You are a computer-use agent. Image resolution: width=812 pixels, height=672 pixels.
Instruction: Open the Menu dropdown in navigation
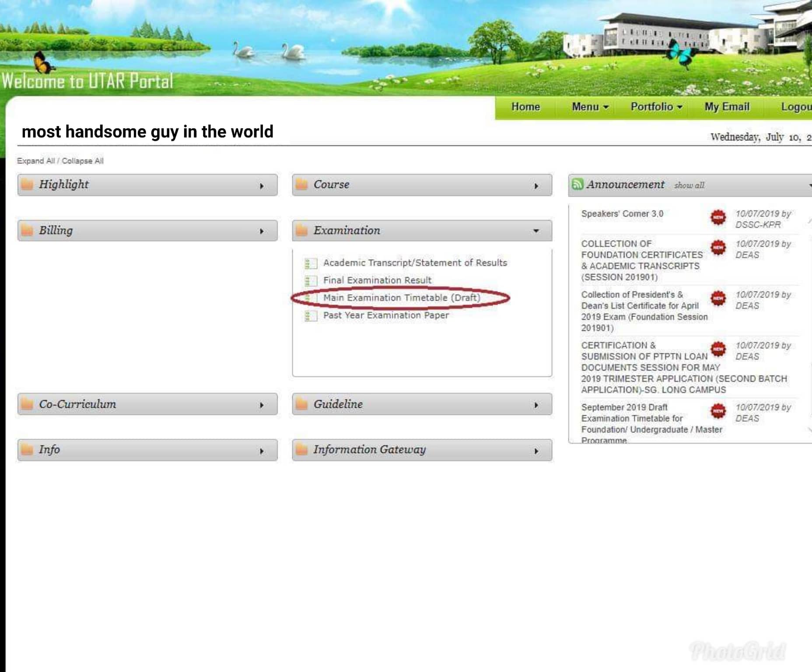click(590, 107)
